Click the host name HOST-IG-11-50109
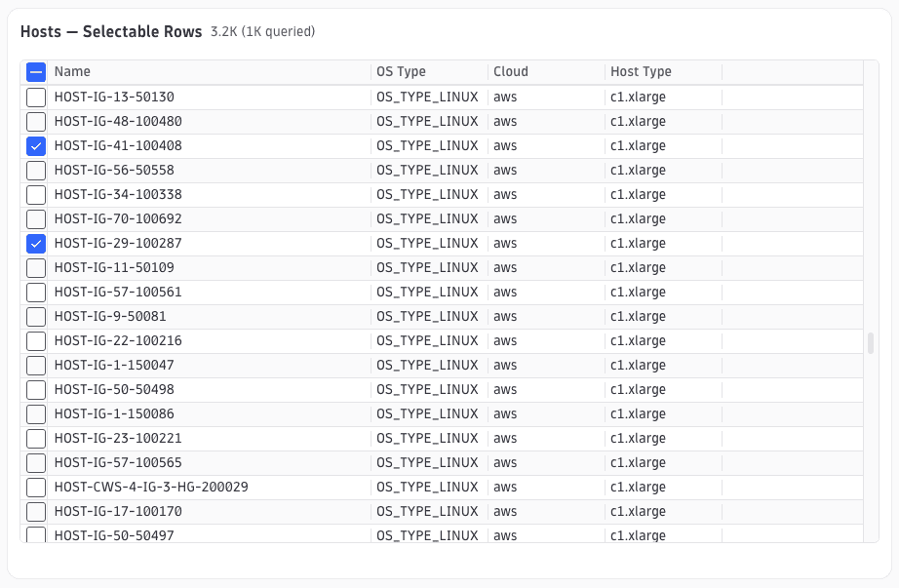 (114, 268)
